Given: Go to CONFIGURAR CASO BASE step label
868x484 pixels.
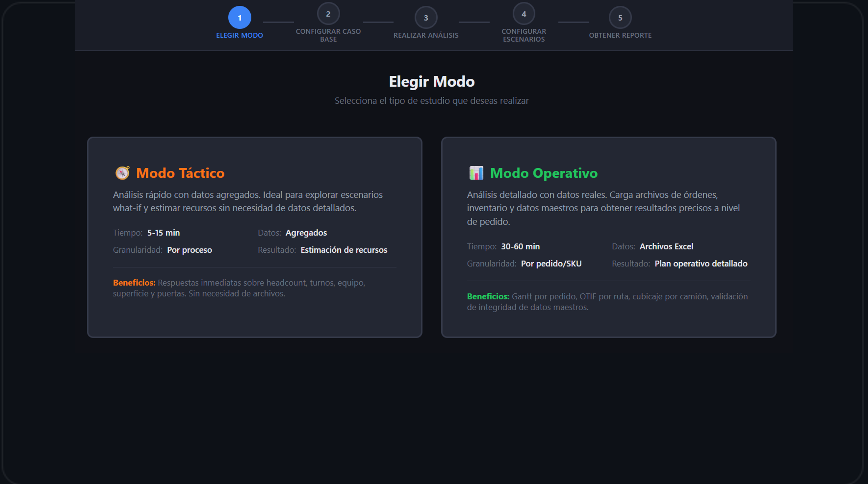Looking at the screenshot, I should point(328,35).
